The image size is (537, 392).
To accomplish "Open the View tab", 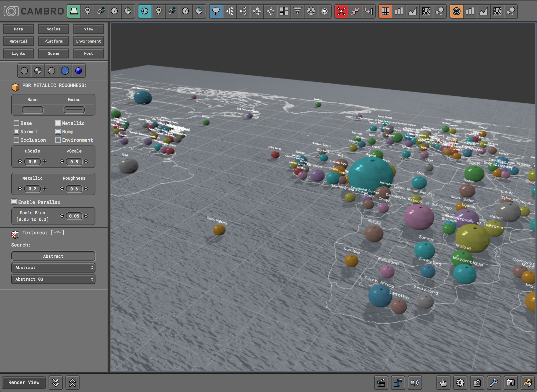I will (x=88, y=29).
